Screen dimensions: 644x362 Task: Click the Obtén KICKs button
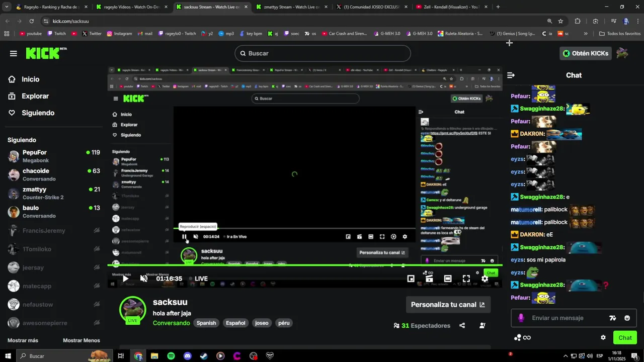point(585,53)
